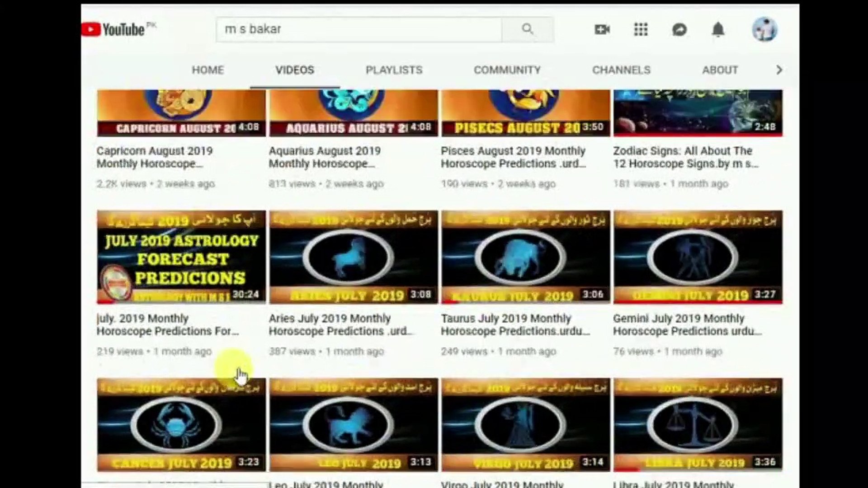Open Zodiac Signs: All About The 12 title
The width and height of the screenshot is (868, 488).
pyautogui.click(x=684, y=157)
